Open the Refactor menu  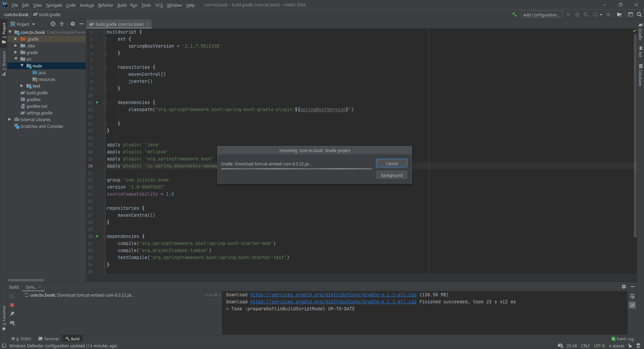105,5
